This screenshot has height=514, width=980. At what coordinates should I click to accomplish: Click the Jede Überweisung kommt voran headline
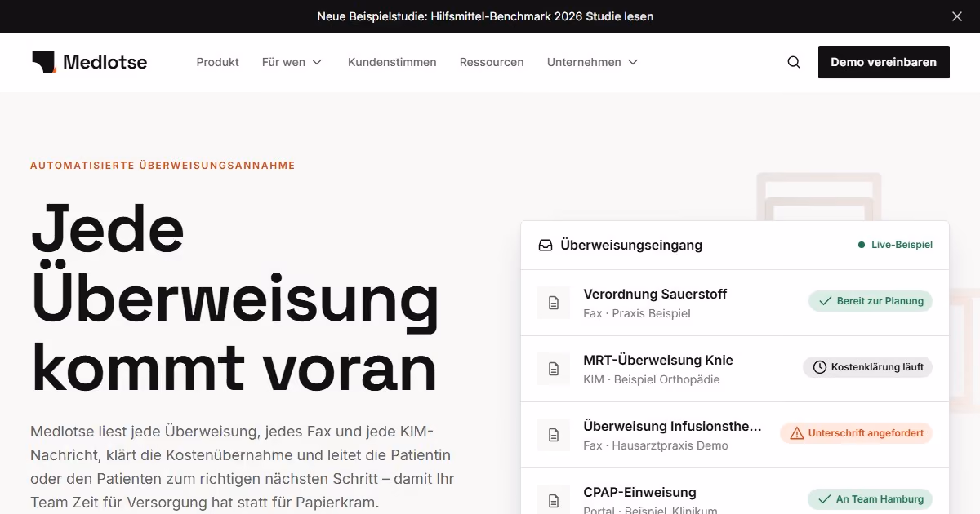click(x=235, y=299)
